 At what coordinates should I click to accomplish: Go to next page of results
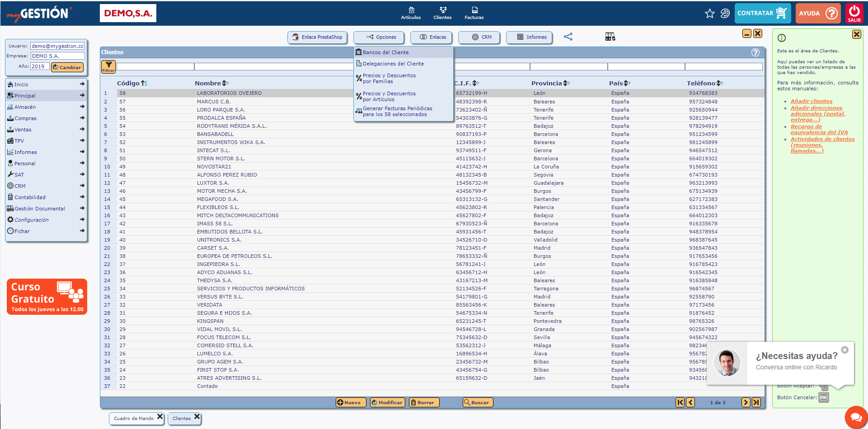coord(746,402)
